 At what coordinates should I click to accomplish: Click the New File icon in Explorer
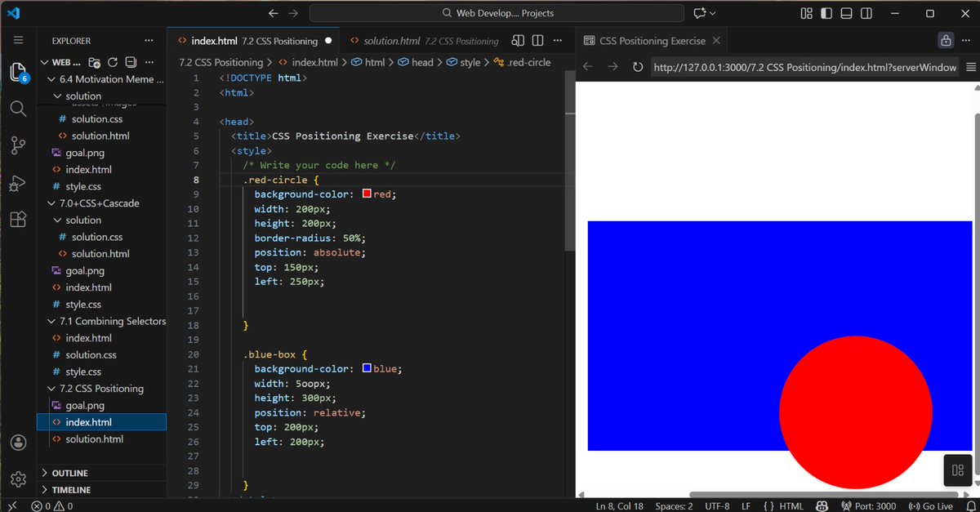coord(94,62)
